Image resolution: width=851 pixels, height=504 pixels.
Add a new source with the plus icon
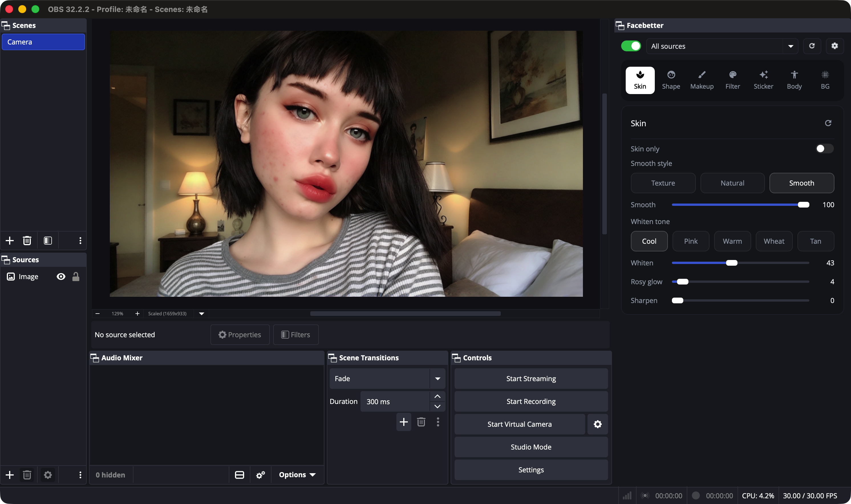(x=9, y=475)
